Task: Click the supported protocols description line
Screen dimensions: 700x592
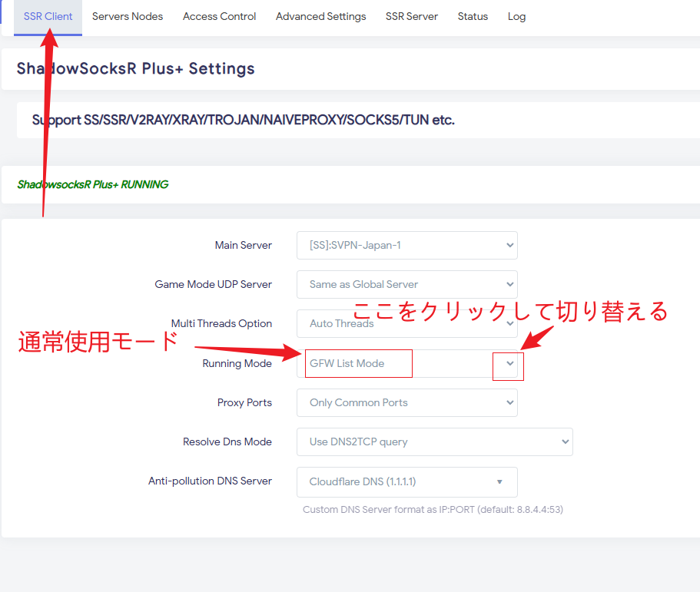Action: (x=243, y=121)
